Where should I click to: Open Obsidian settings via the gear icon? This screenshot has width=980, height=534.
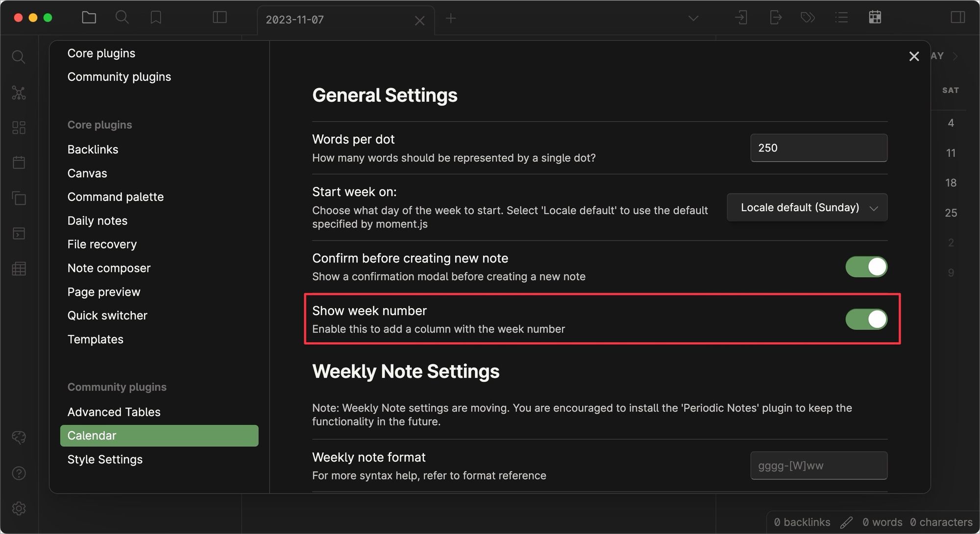pyautogui.click(x=19, y=508)
